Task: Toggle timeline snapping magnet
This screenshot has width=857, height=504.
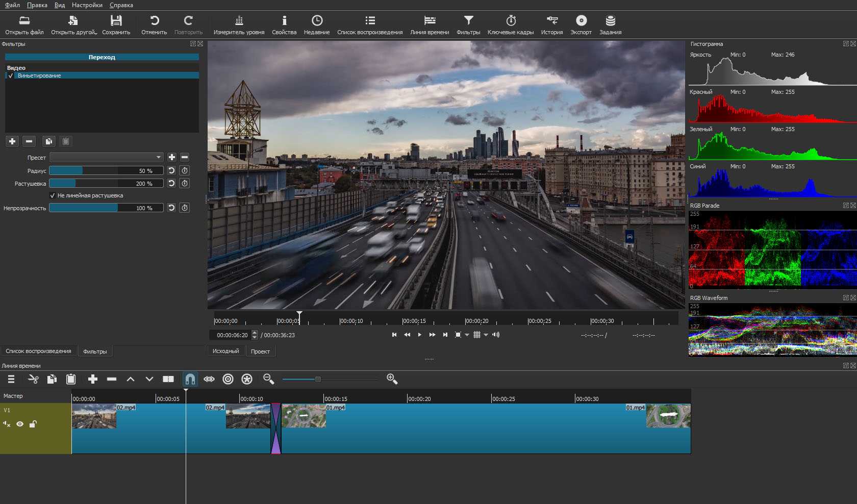Action: tap(190, 379)
